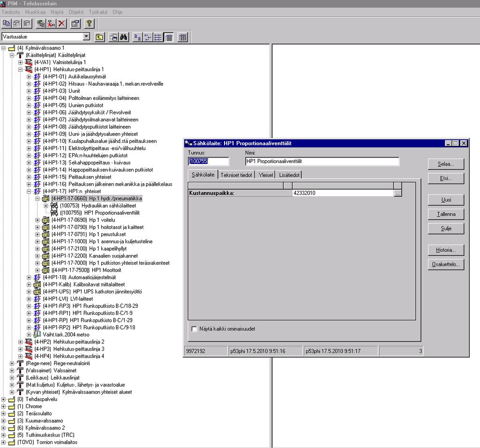480x448 pixels.
Task: Click the browse windows icon beside binoculars
Action: 113,37
